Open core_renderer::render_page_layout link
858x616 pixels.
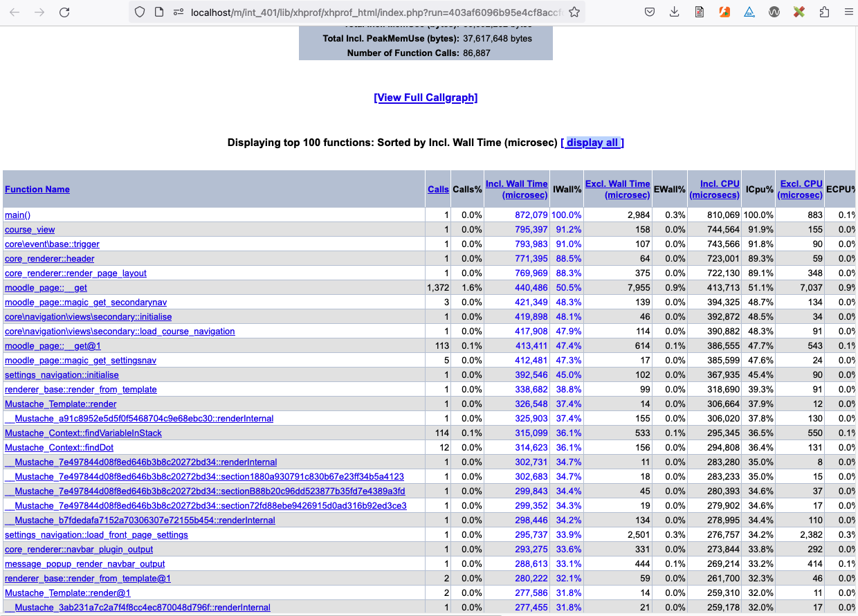pos(75,273)
